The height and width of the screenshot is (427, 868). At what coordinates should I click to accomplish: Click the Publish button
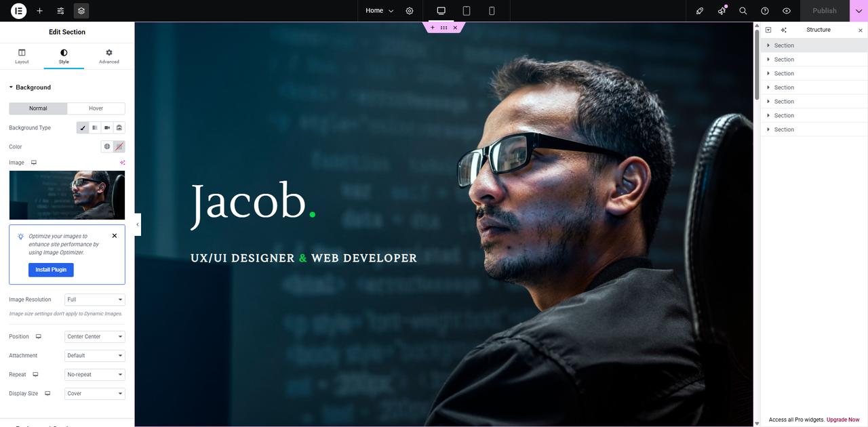click(825, 11)
